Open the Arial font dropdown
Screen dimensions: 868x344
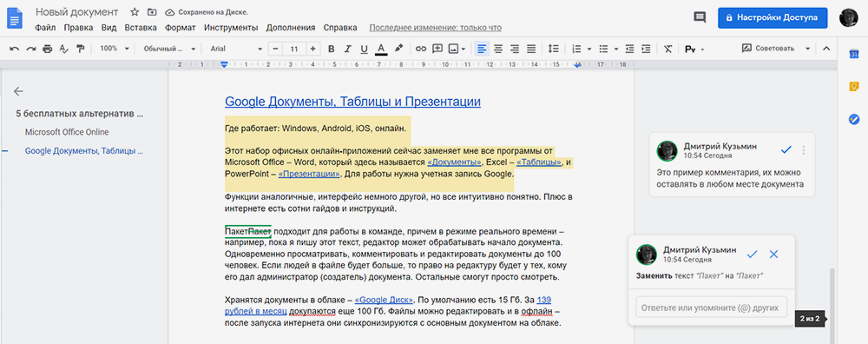236,49
